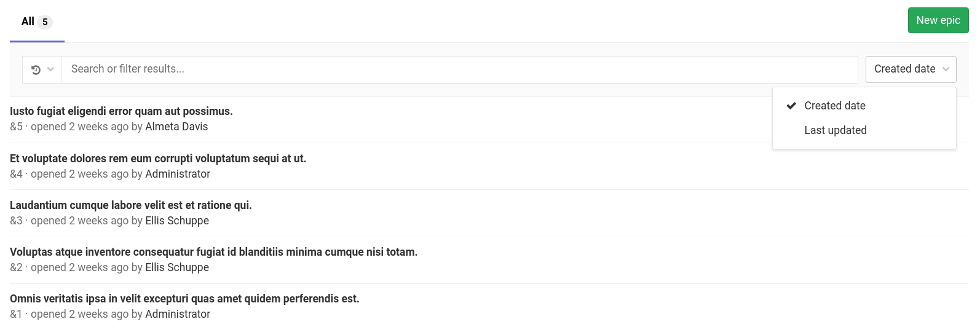Screen dimensions: 980x335
Task: Click the checkmark next to Created date
Action: pos(791,106)
